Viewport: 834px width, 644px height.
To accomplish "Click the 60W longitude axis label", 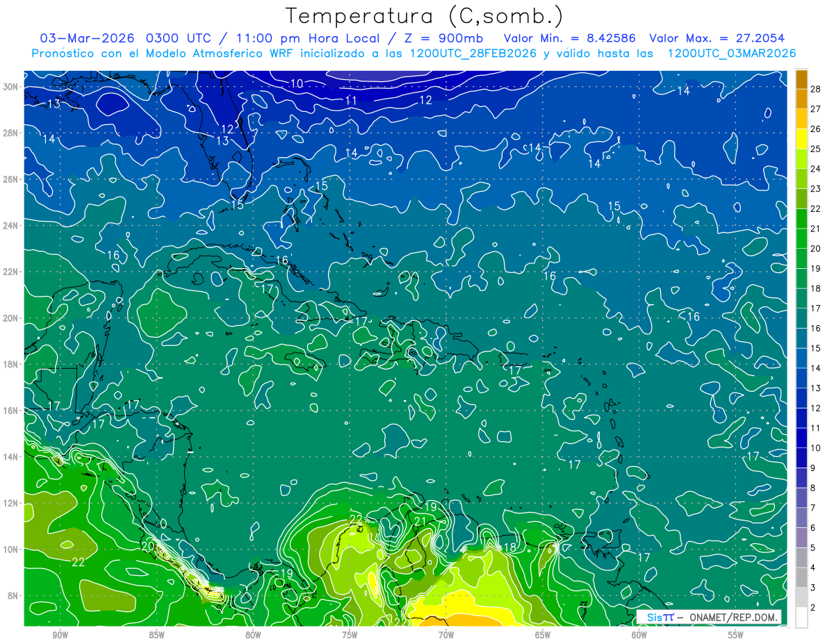I will tap(639, 635).
